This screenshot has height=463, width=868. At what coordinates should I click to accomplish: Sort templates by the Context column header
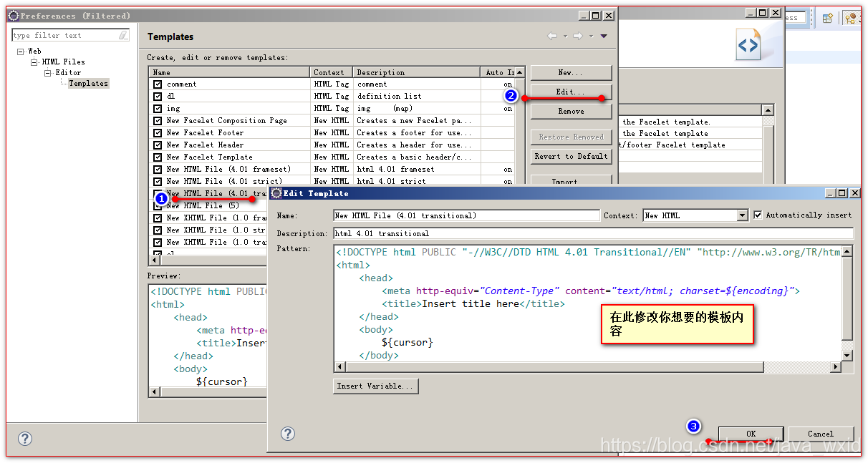(x=332, y=72)
